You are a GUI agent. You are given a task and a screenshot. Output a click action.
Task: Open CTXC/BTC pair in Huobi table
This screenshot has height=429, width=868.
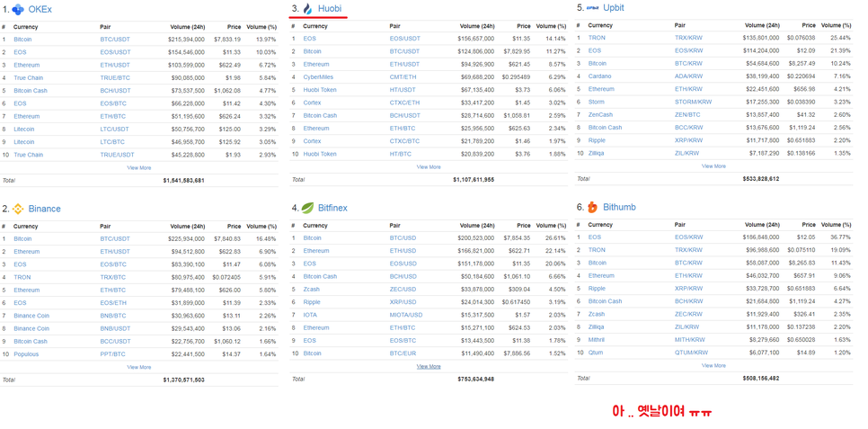tap(404, 141)
